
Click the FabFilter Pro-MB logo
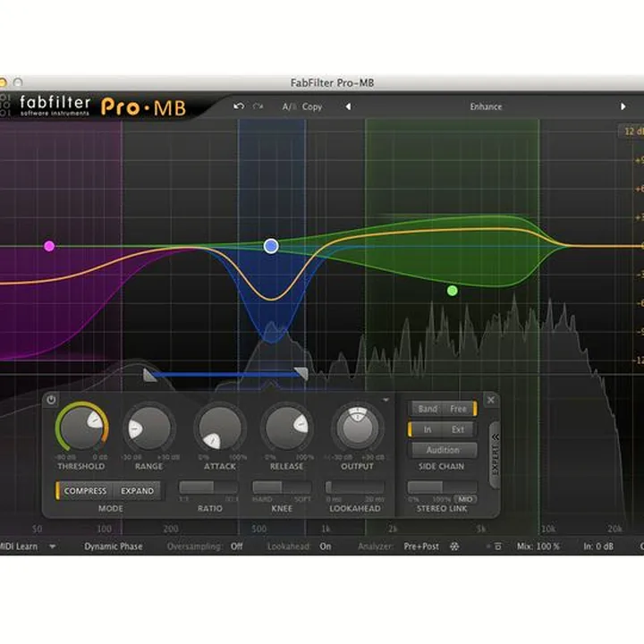pyautogui.click(x=103, y=106)
